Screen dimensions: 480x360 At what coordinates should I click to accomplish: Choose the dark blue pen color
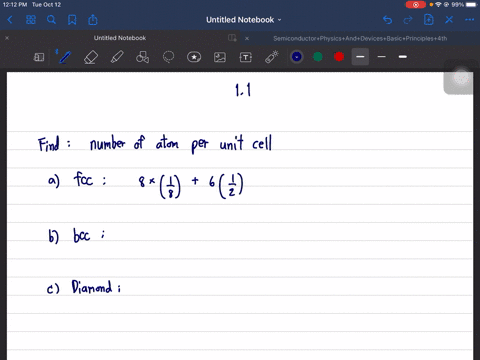click(x=297, y=57)
